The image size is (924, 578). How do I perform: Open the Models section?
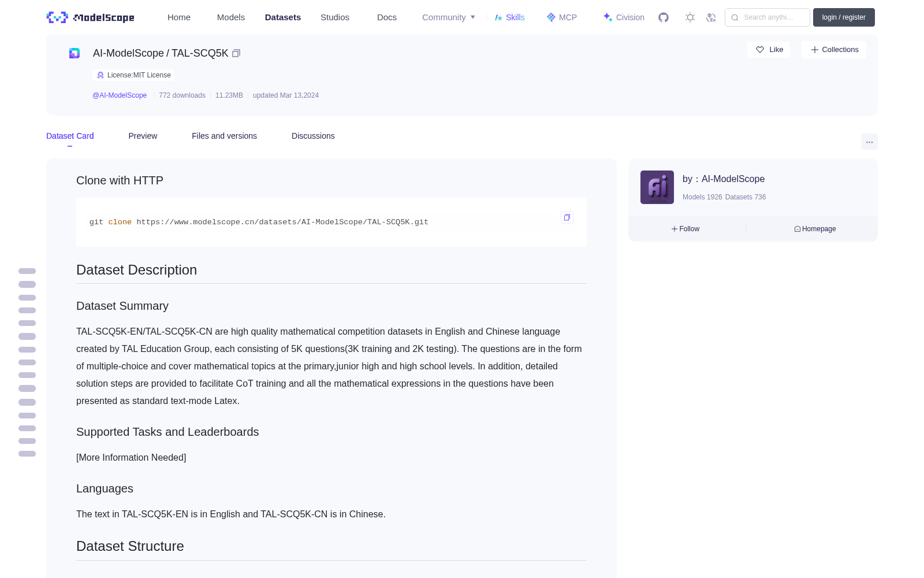pyautogui.click(x=231, y=17)
